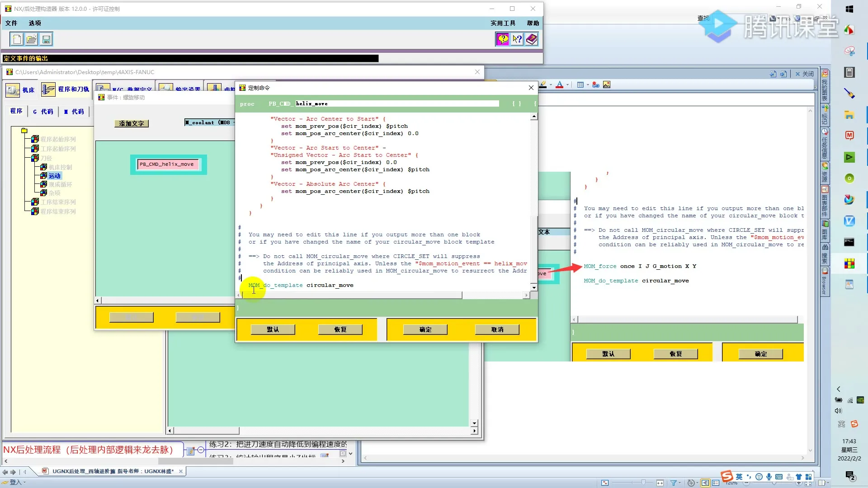
Task: Click the New file toolbar icon
Action: 17,39
